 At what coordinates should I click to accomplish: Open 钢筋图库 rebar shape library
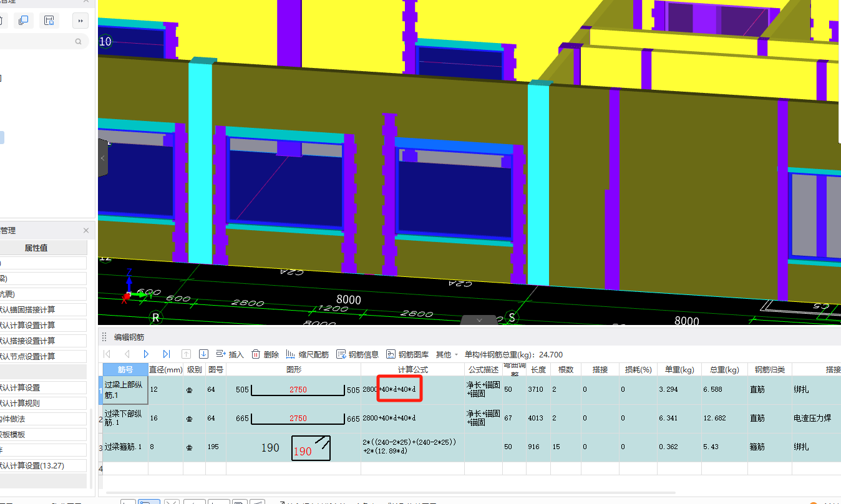point(407,354)
